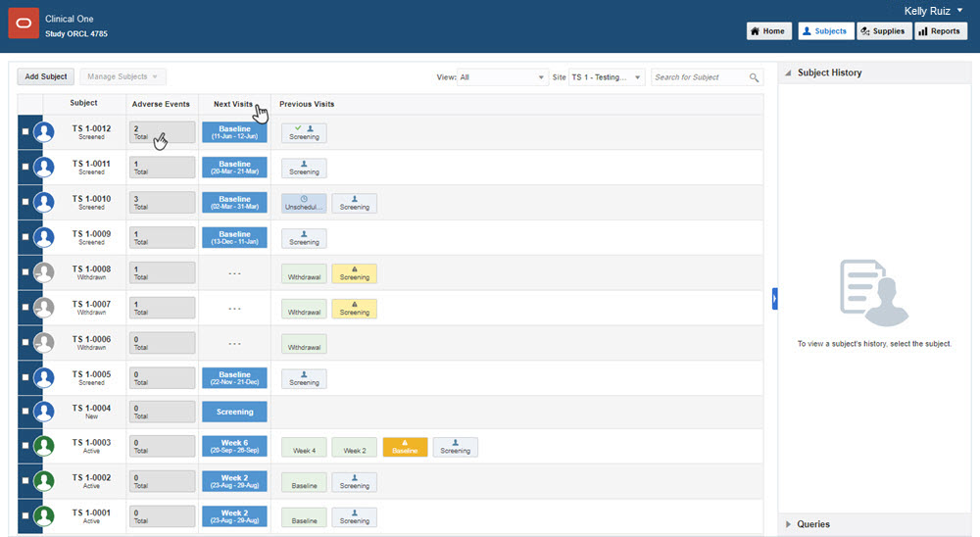
Task: Click the Adverse Events column header
Action: 161,105
